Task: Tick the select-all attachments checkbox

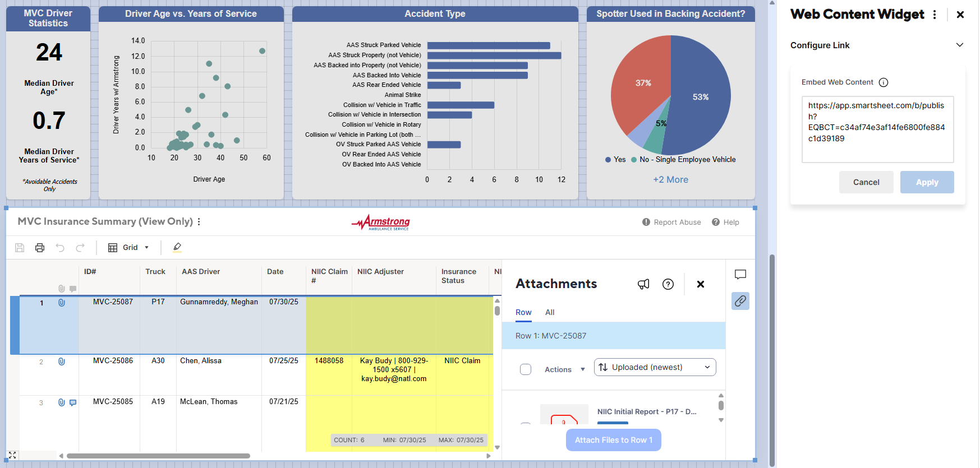Action: (x=526, y=369)
